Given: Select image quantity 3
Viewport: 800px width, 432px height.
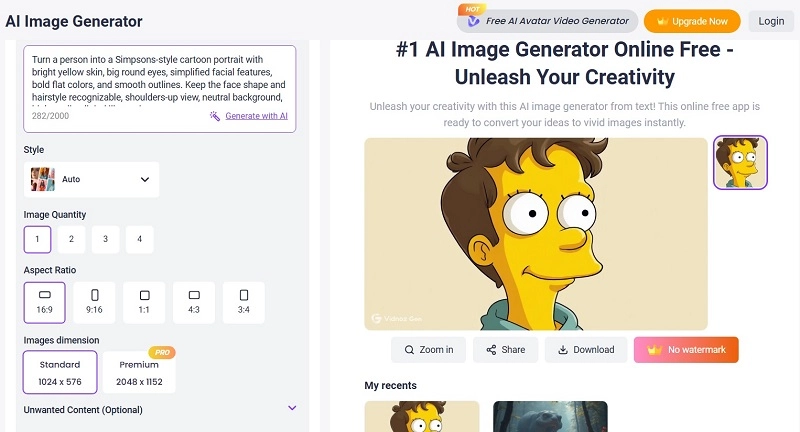Looking at the screenshot, I should click(106, 239).
